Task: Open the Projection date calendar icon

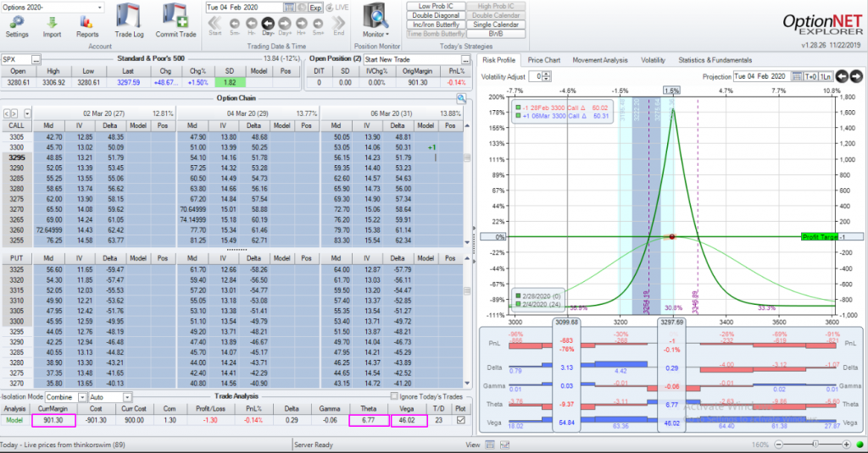Action: pyautogui.click(x=797, y=76)
